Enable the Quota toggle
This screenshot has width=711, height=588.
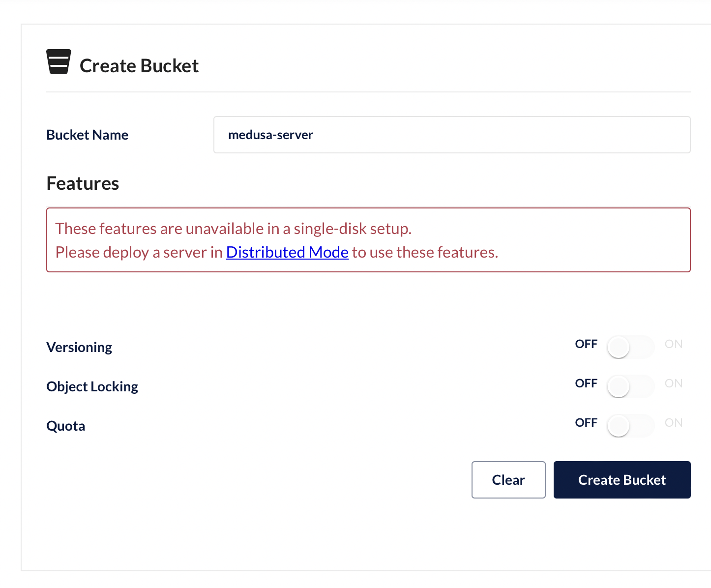click(x=630, y=426)
